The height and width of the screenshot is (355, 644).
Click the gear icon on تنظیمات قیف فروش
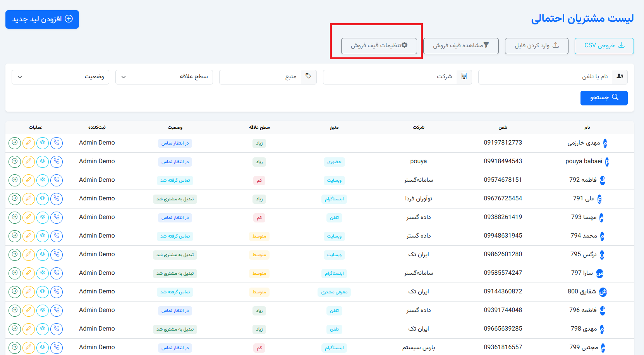405,45
